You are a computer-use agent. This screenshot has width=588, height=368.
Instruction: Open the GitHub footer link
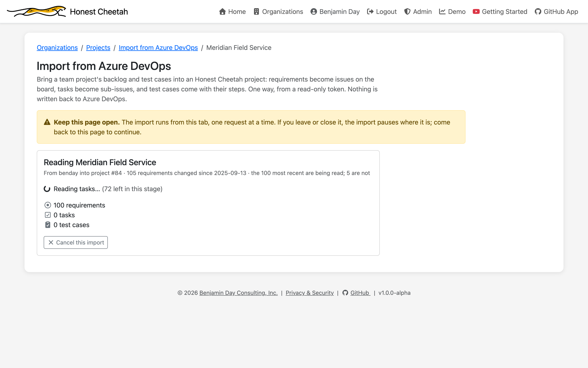tap(360, 293)
